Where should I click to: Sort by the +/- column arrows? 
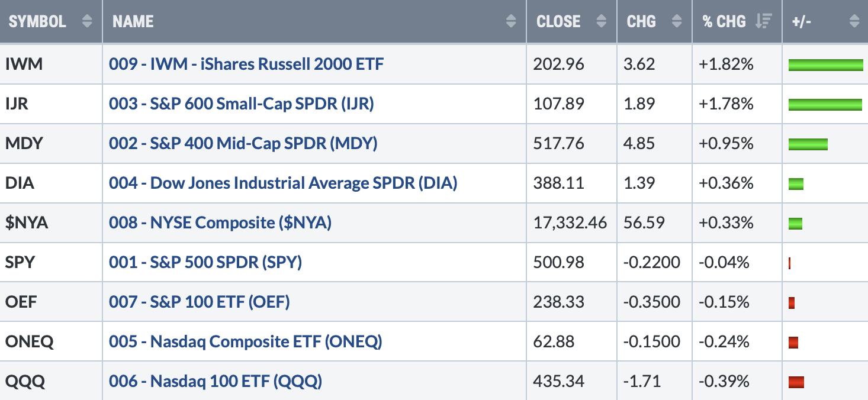pyautogui.click(x=854, y=22)
